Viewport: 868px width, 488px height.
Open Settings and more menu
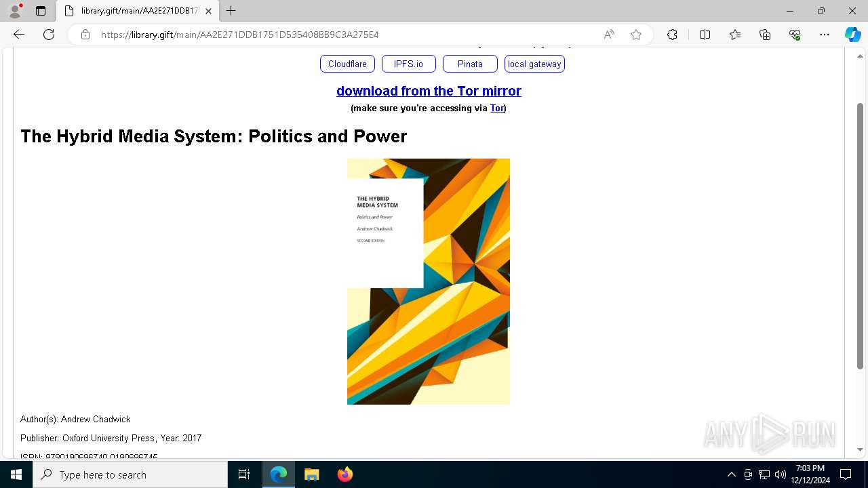pyautogui.click(x=825, y=35)
